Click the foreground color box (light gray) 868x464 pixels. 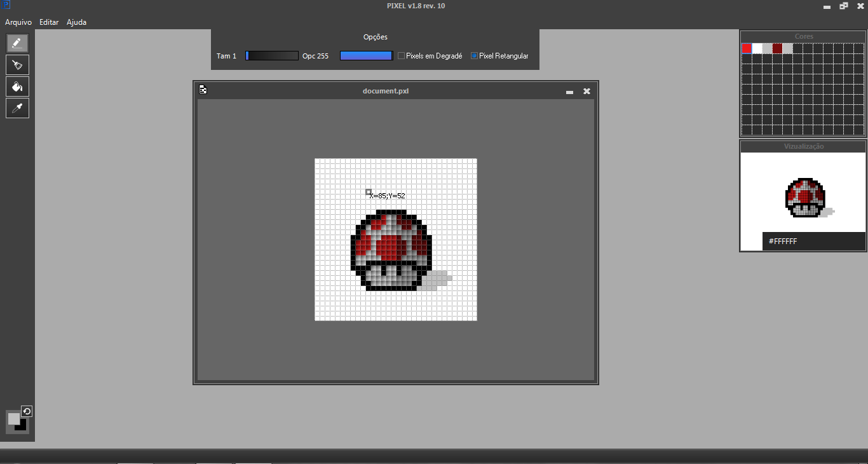13,418
